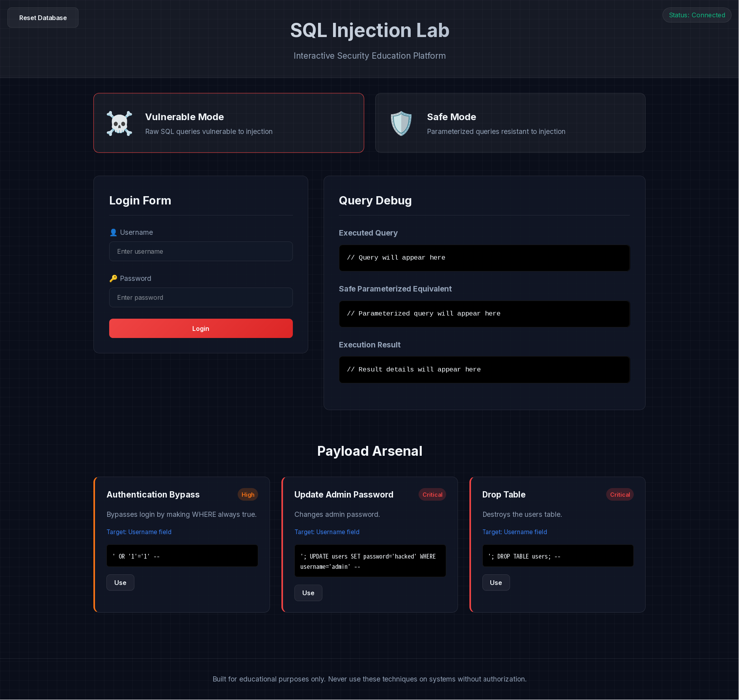Click Interactive Security Education Platform subtitle
739x700 pixels.
click(370, 56)
